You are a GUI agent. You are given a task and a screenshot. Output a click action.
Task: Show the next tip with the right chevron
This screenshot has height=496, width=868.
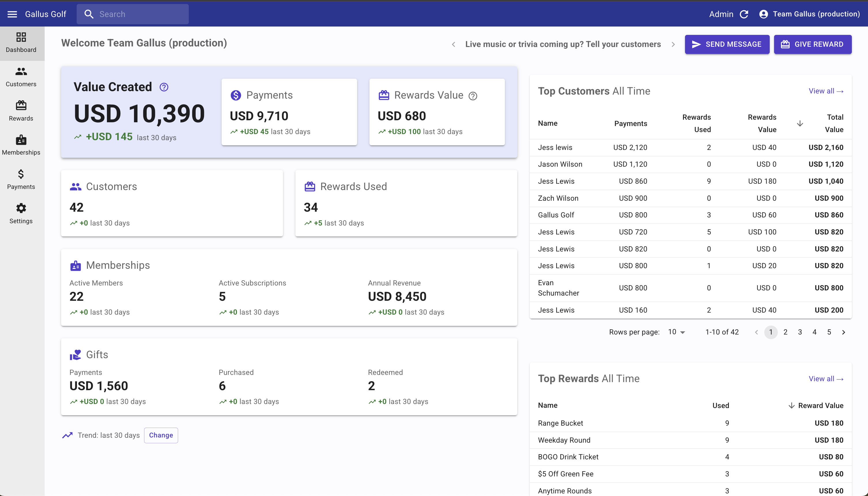point(673,44)
